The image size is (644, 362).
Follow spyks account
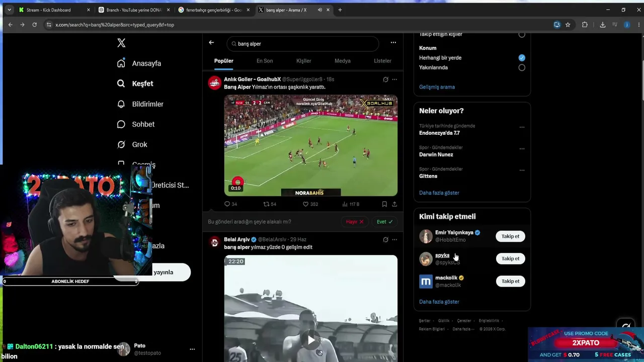[x=510, y=258]
